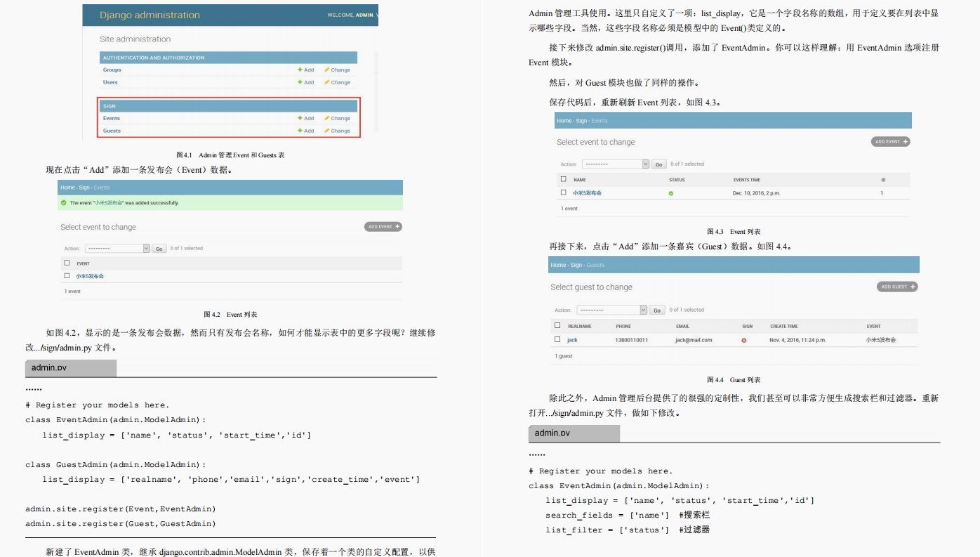Click the Add icon in the Groups row
Viewport: 980px width, 557px height.
300,70
